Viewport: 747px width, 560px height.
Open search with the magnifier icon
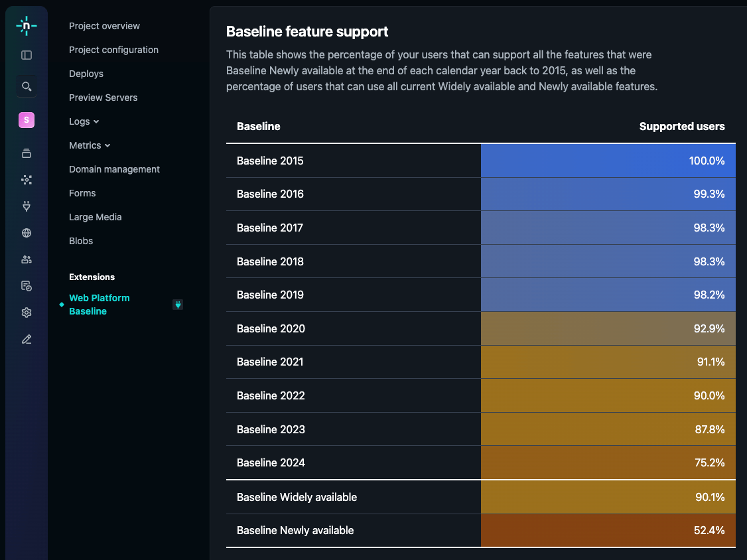(26, 86)
